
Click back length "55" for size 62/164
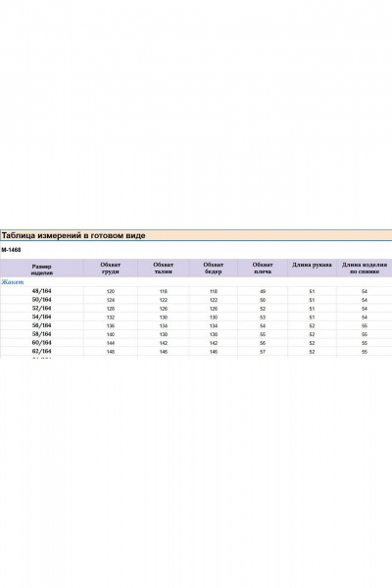click(365, 352)
